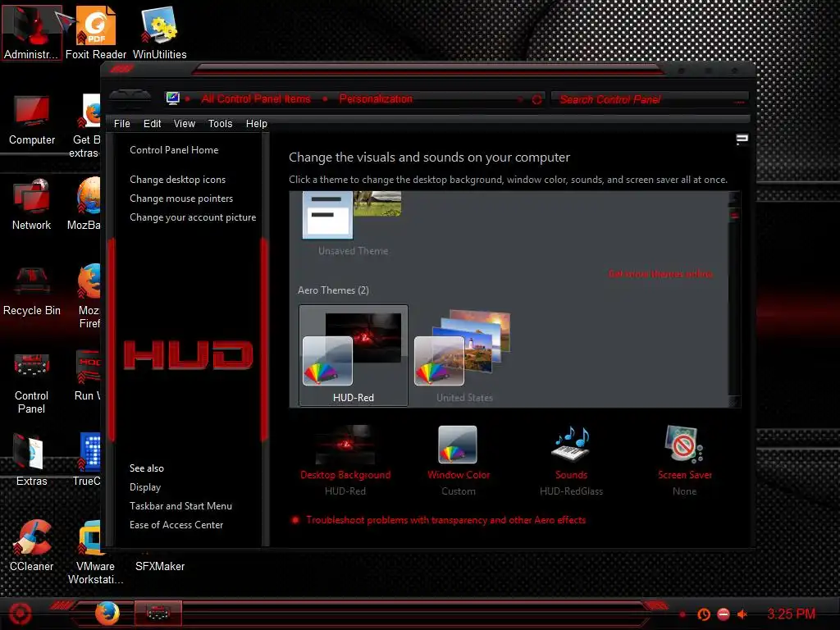This screenshot has height=630, width=840.
Task: Open Taskbar and Start Menu link
Action: click(180, 505)
